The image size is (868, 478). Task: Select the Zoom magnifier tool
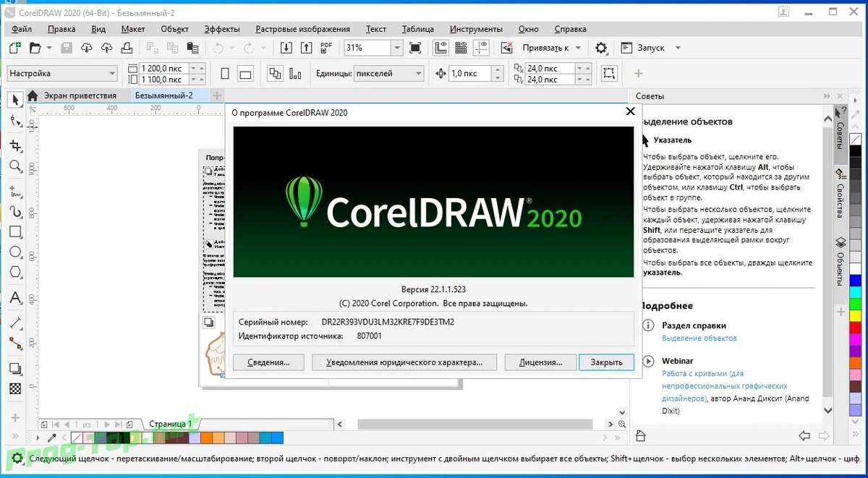14,166
